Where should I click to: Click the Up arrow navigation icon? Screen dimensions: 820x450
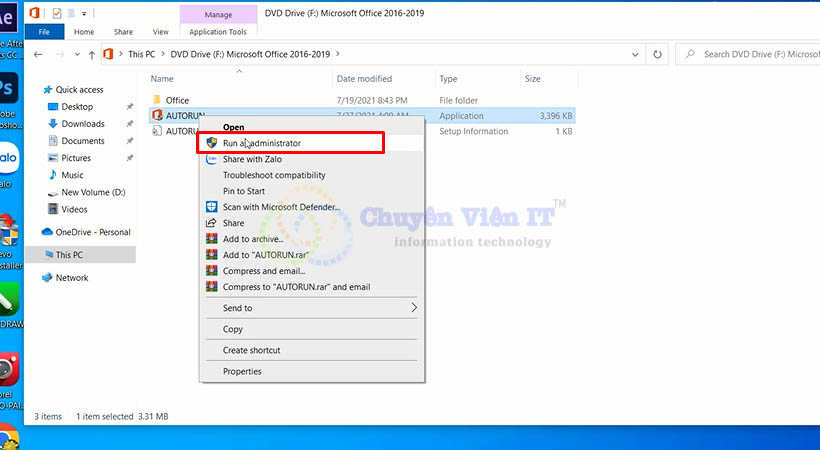(x=93, y=54)
